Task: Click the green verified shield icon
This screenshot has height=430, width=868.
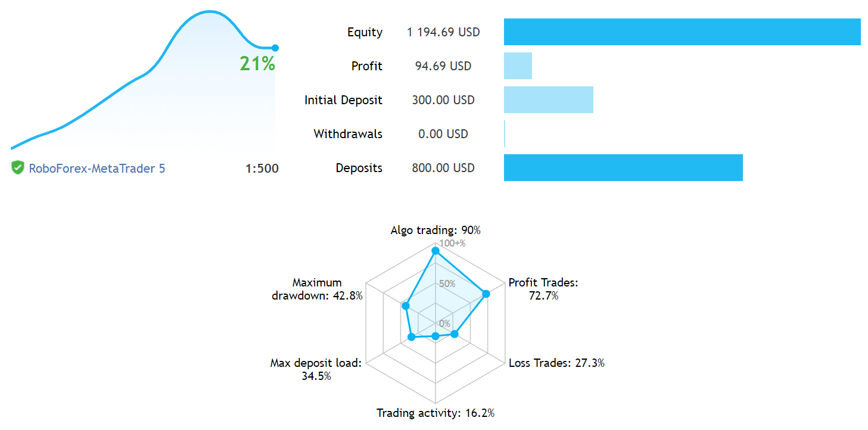Action: [18, 168]
